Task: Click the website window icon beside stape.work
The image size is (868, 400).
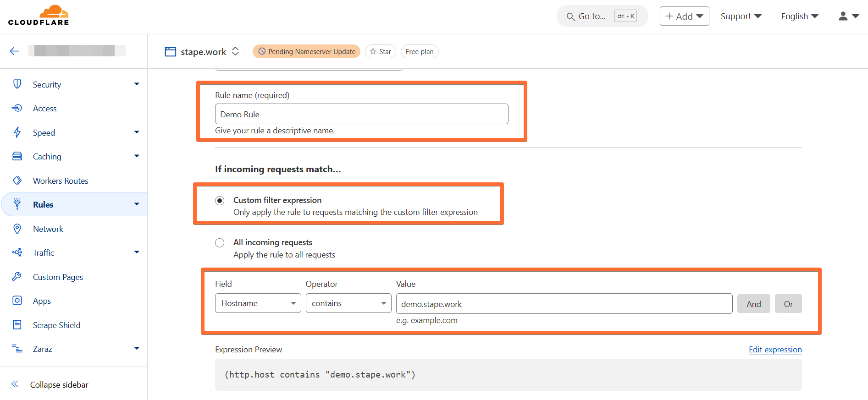Action: 170,51
